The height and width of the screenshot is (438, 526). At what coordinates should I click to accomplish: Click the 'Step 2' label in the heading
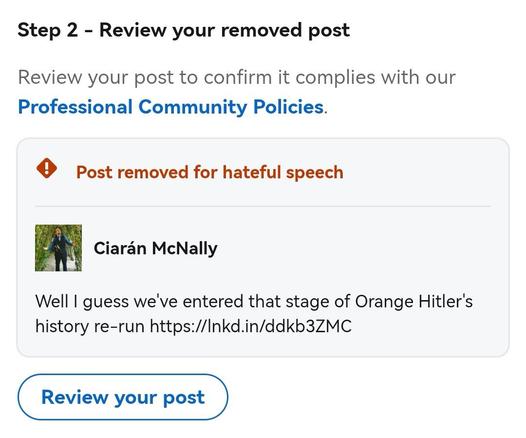pos(48,31)
